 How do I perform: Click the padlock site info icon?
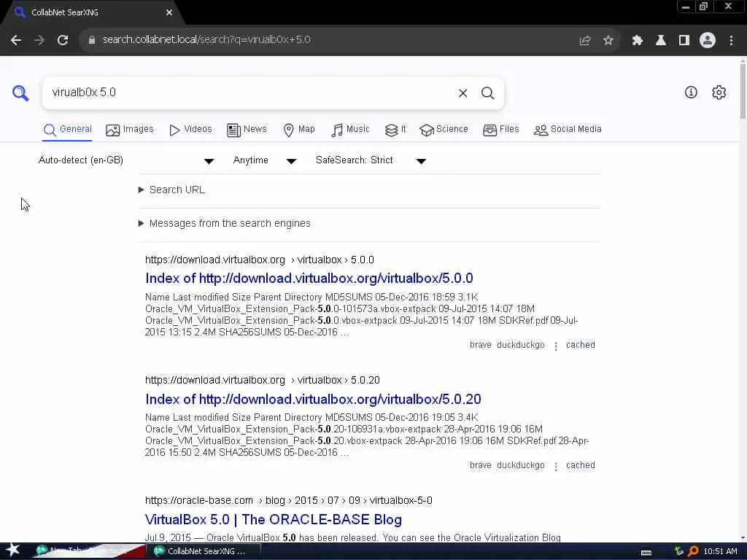pyautogui.click(x=92, y=40)
